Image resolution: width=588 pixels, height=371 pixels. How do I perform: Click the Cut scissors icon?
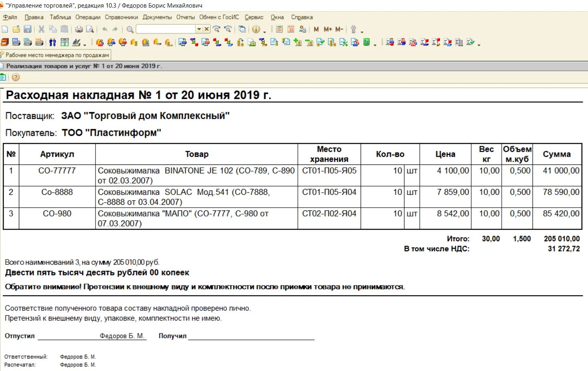[41, 29]
